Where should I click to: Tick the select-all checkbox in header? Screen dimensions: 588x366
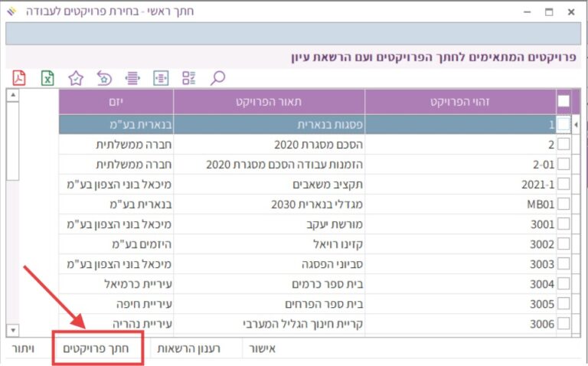pos(563,101)
